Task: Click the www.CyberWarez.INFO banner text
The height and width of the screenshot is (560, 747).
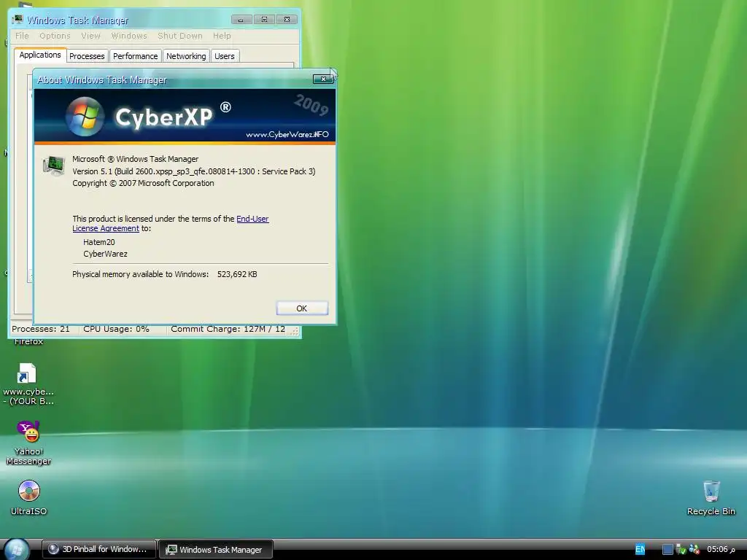Action: pos(287,134)
